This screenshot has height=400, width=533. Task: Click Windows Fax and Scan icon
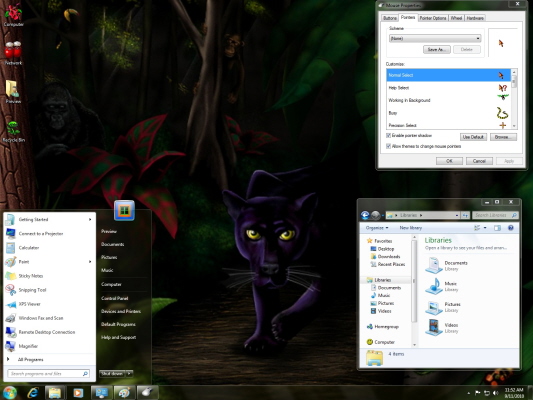(11, 318)
